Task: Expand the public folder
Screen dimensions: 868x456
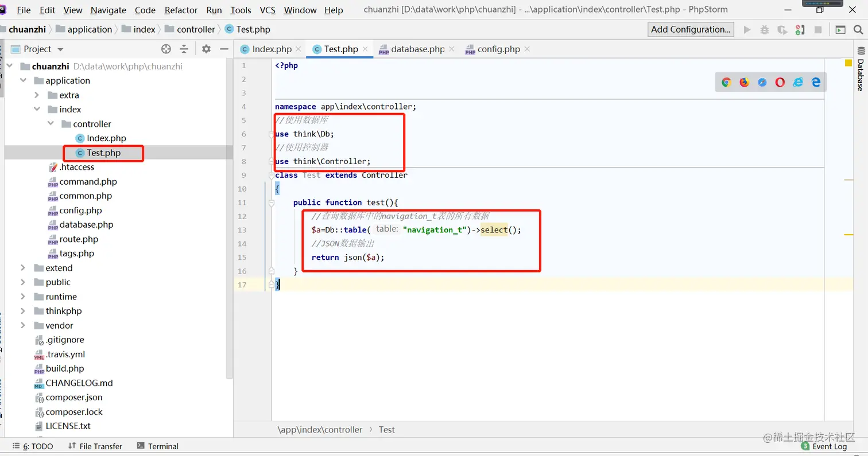Action: 24,282
